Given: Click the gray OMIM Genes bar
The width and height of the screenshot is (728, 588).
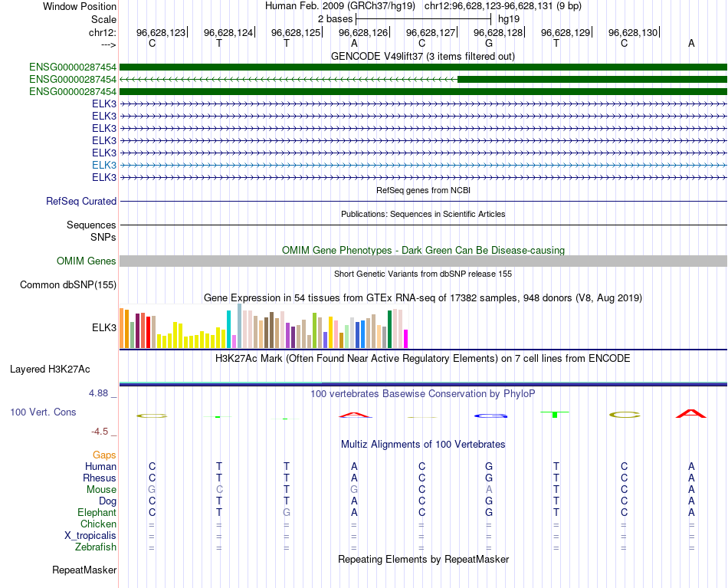Looking at the screenshot, I should 423,261.
